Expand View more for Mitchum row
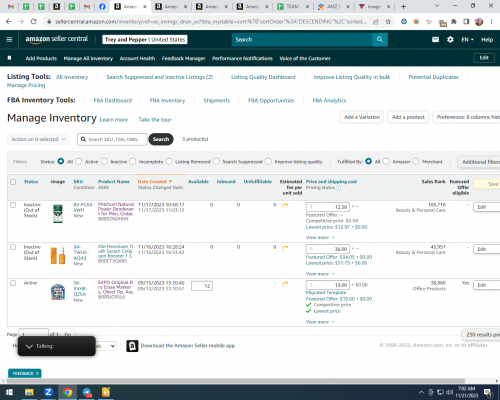This screenshot has width=500, height=400. [320, 237]
